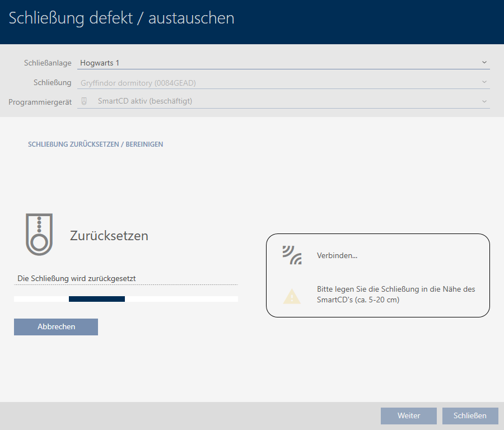The image size is (504, 430).
Task: Click the Zurücksetzen heading text
Action: click(109, 236)
